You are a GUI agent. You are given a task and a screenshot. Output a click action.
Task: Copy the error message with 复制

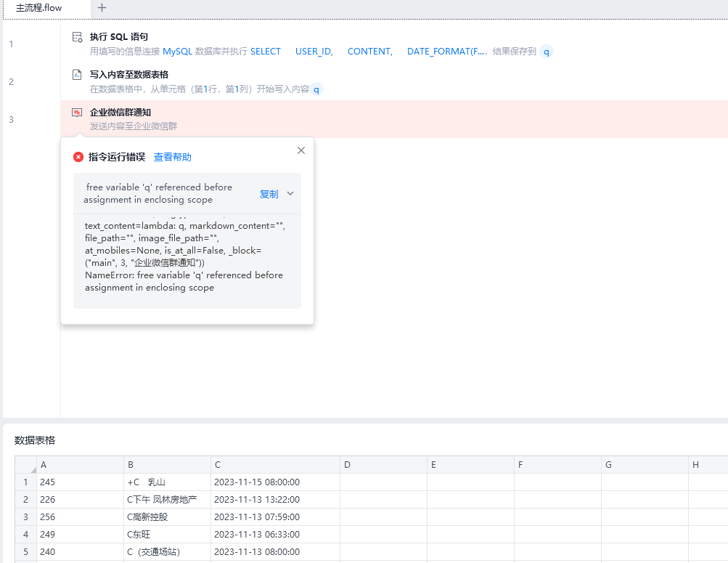point(269,194)
